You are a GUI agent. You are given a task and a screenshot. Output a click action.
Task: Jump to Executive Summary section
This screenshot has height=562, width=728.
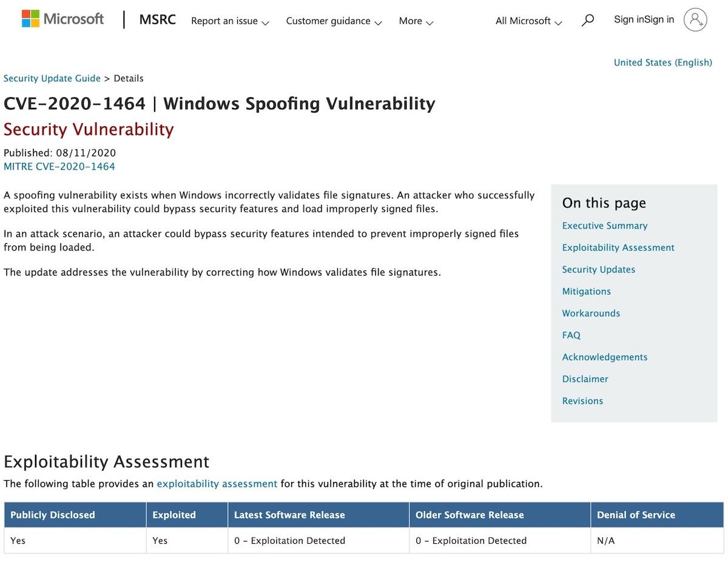pos(605,226)
